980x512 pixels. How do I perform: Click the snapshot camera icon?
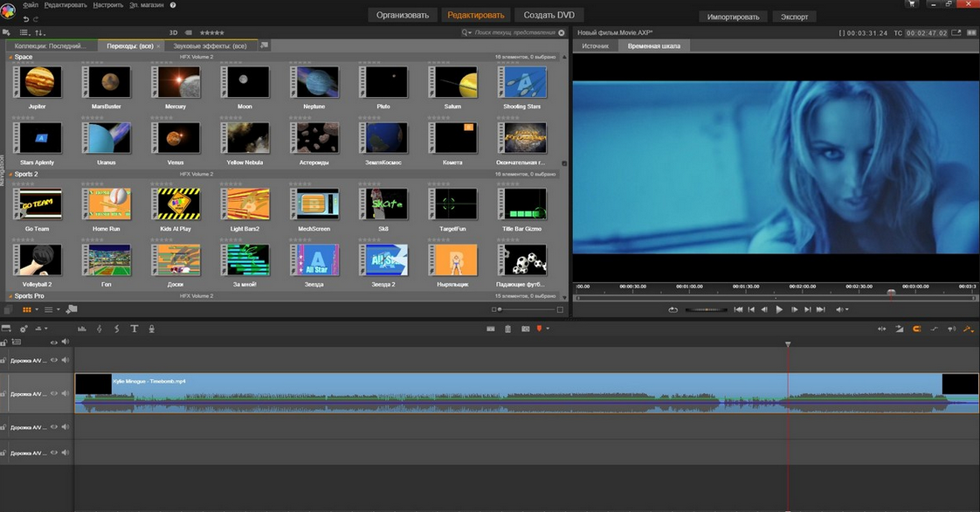pyautogui.click(x=526, y=329)
